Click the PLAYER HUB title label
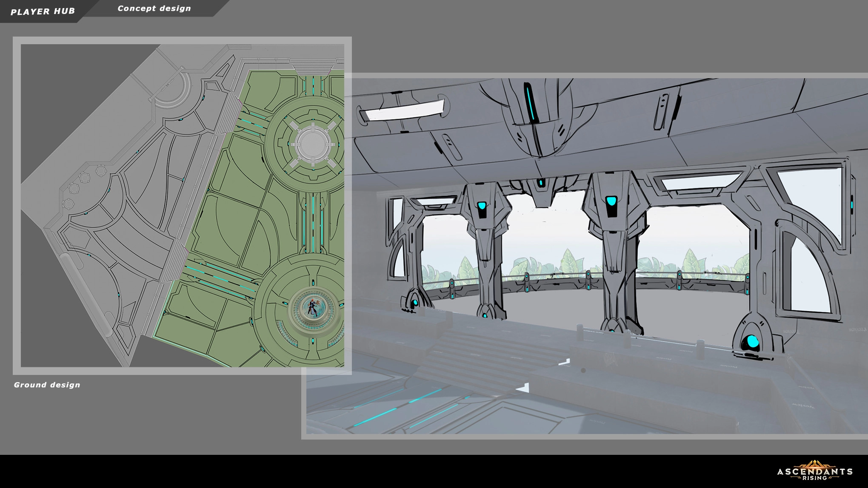The image size is (868, 488). [x=43, y=11]
